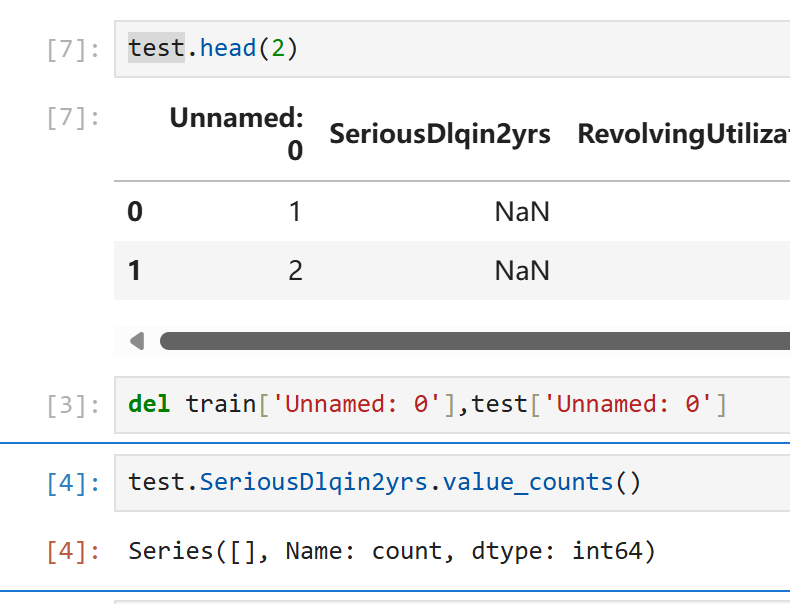Click the [4] output prompt for the Series

tap(73, 551)
